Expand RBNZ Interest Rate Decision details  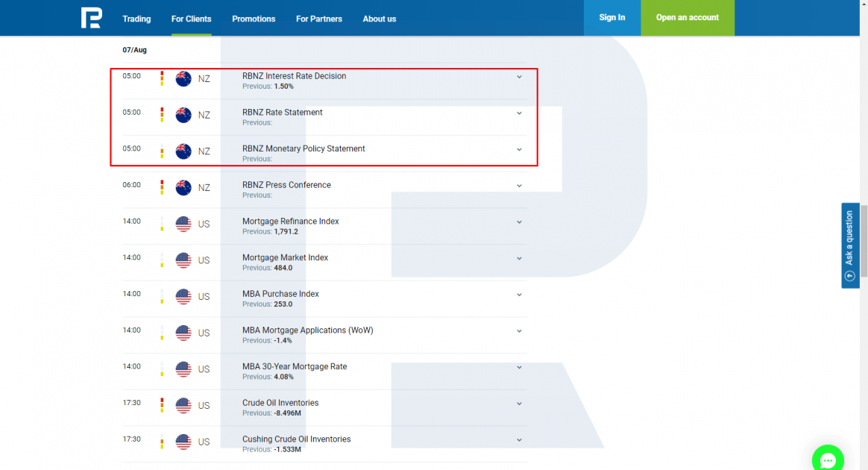click(519, 77)
